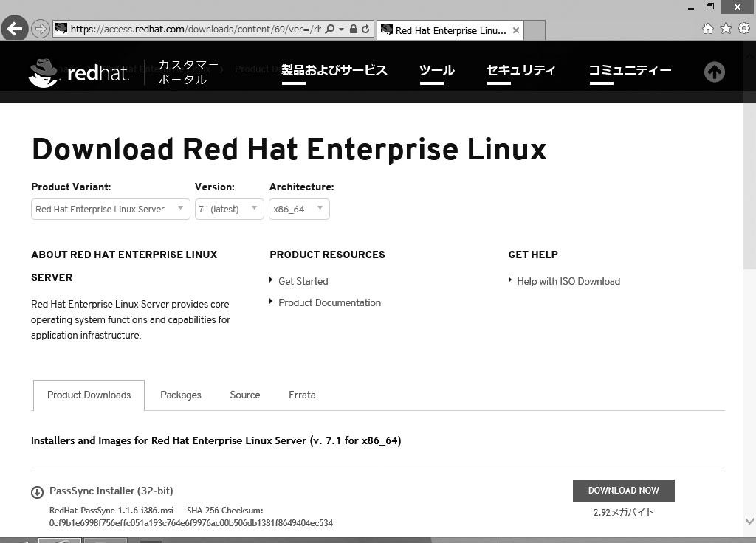Image resolution: width=756 pixels, height=543 pixels.
Task: Close the Red Hat Enterprise Linux tab
Action: click(x=516, y=30)
